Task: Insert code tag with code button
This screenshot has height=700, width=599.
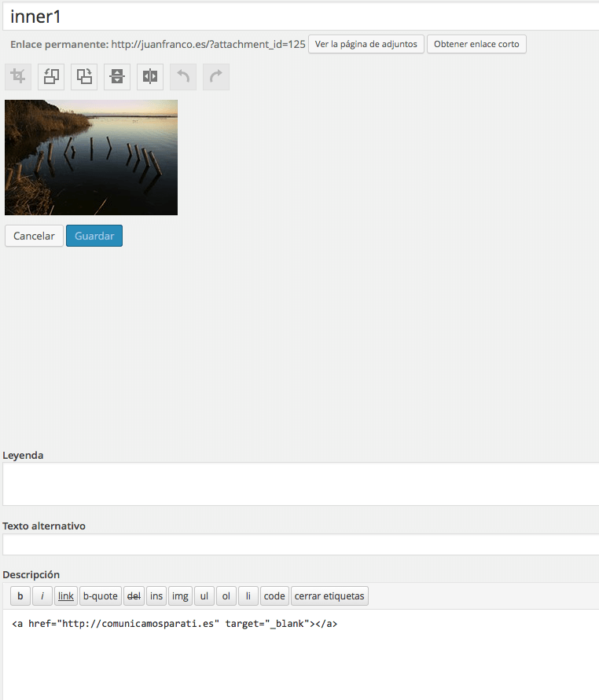Action: coord(274,596)
